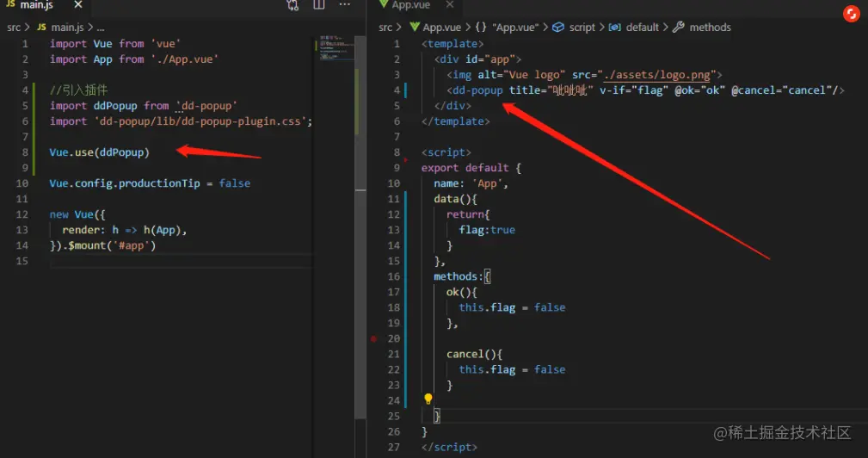Click the './App.vue' import path
Viewport: 868px width, 458px height.
[x=185, y=59]
